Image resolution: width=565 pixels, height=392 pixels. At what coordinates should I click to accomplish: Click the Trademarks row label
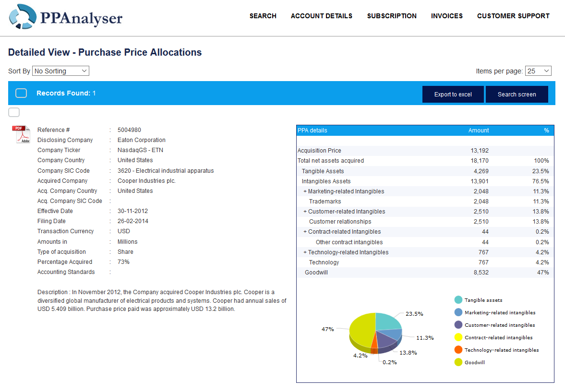tap(325, 202)
